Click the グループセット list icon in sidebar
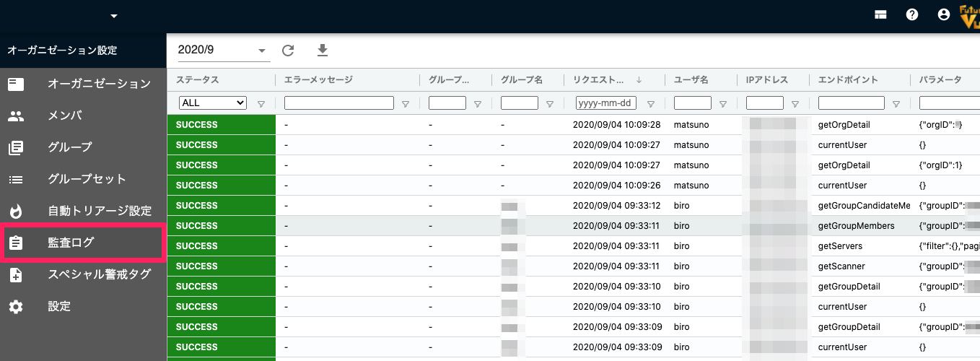 click(16, 179)
